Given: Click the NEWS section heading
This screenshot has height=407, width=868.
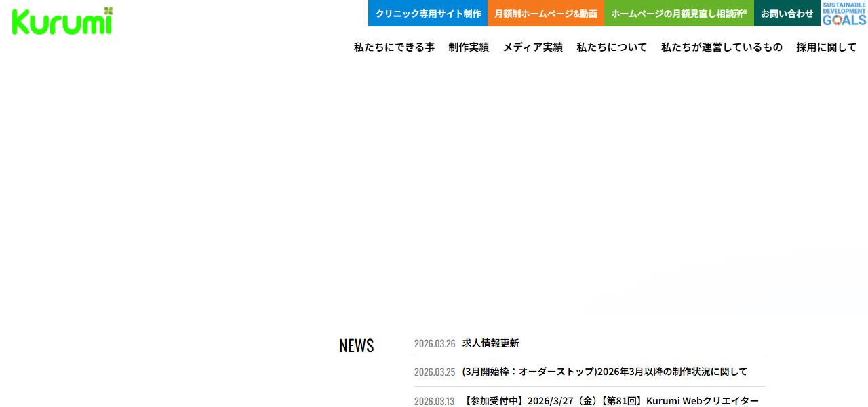Looking at the screenshot, I should (x=357, y=345).
